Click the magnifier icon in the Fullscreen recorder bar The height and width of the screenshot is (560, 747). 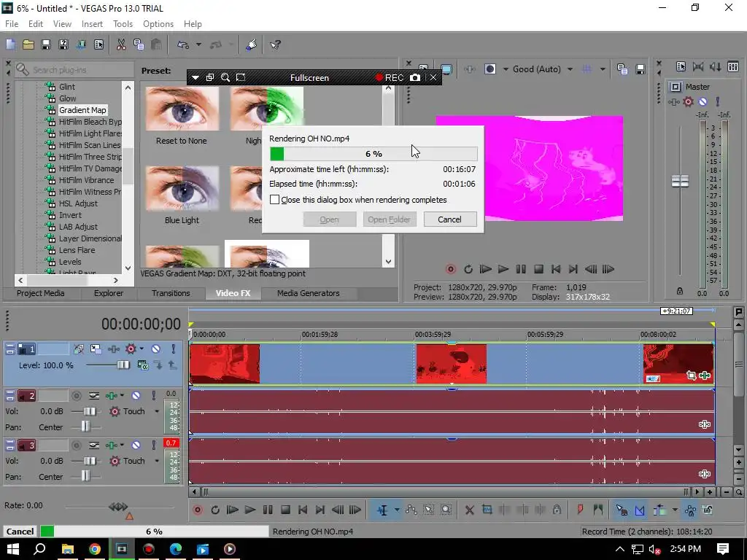tap(225, 77)
